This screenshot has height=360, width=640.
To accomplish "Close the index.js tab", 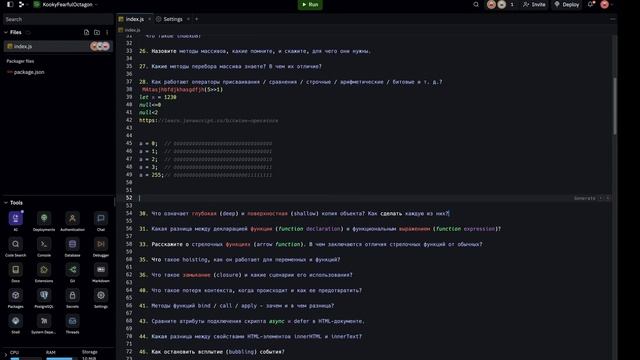I will 149,19.
